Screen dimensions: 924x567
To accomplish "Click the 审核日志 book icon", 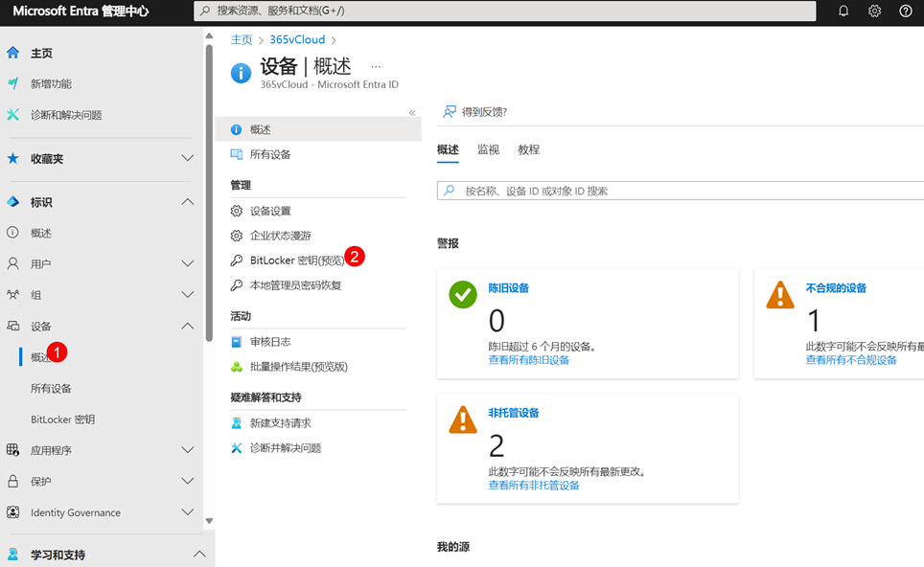I will 237,342.
